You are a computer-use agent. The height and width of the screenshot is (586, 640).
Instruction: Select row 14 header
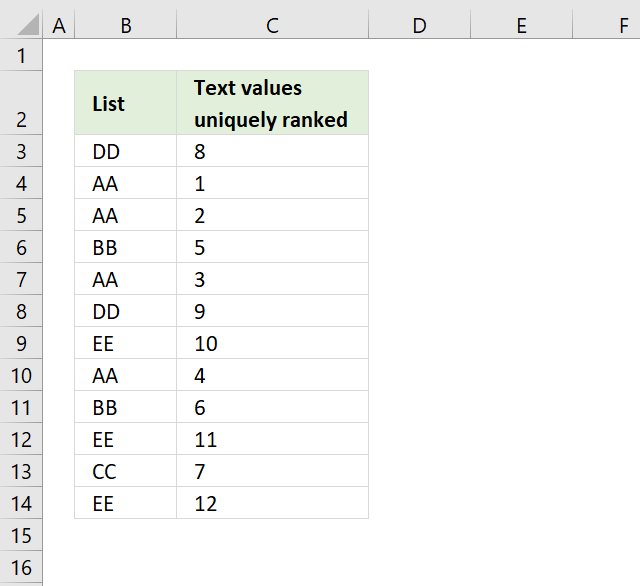pyautogui.click(x=21, y=503)
